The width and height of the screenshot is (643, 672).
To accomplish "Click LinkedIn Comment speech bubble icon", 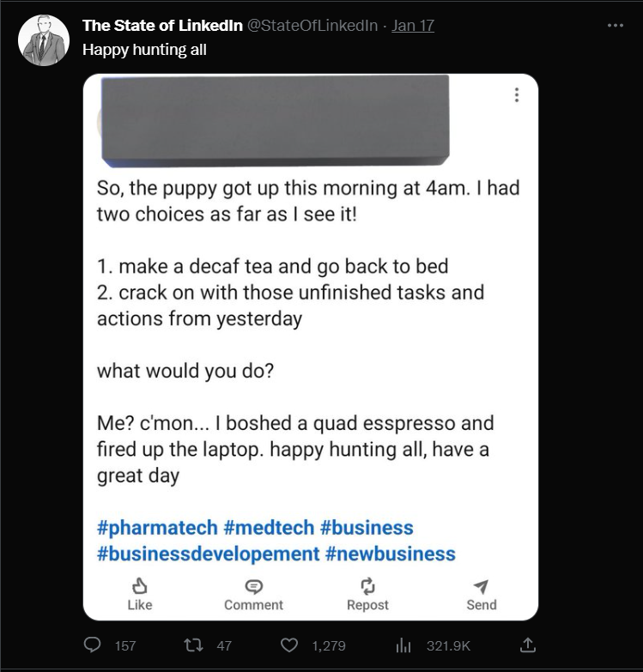I will click(253, 586).
